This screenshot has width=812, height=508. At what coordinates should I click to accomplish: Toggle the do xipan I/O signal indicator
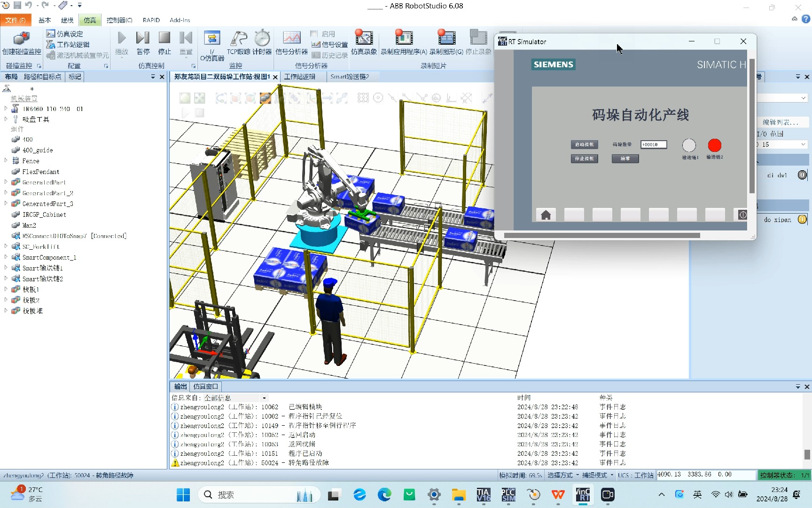pos(802,219)
